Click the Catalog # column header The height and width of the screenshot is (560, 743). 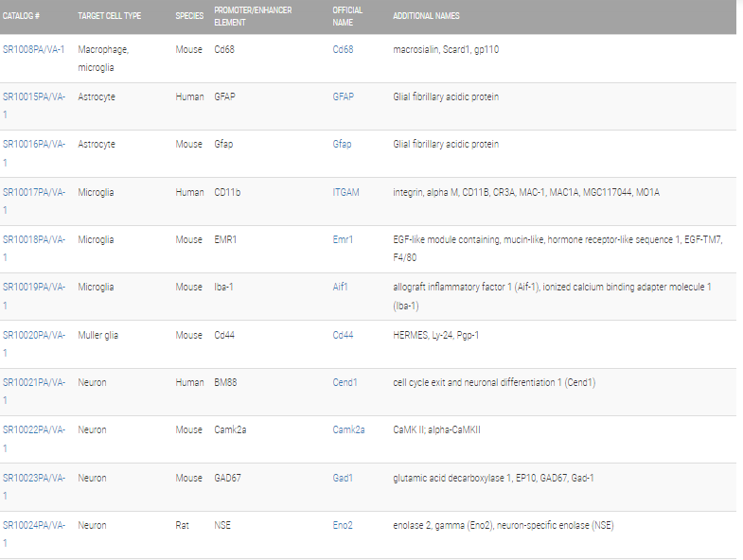coord(21,16)
